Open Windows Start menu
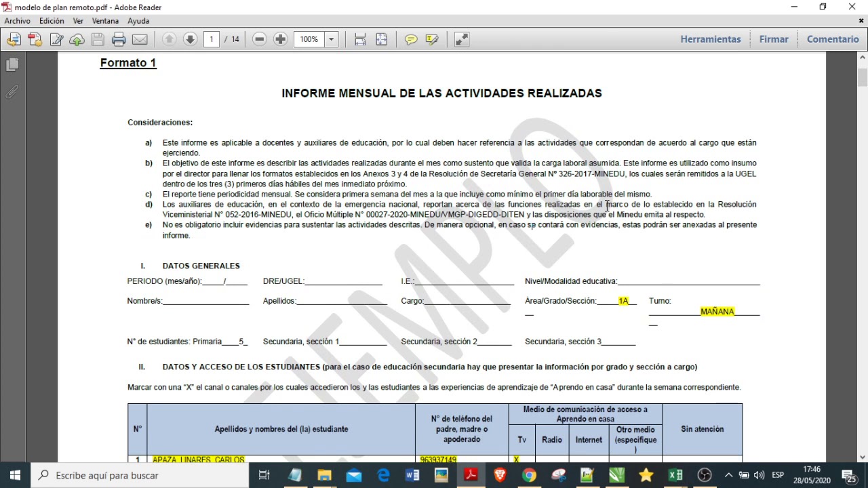Viewport: 868px width, 488px height. (x=15, y=475)
